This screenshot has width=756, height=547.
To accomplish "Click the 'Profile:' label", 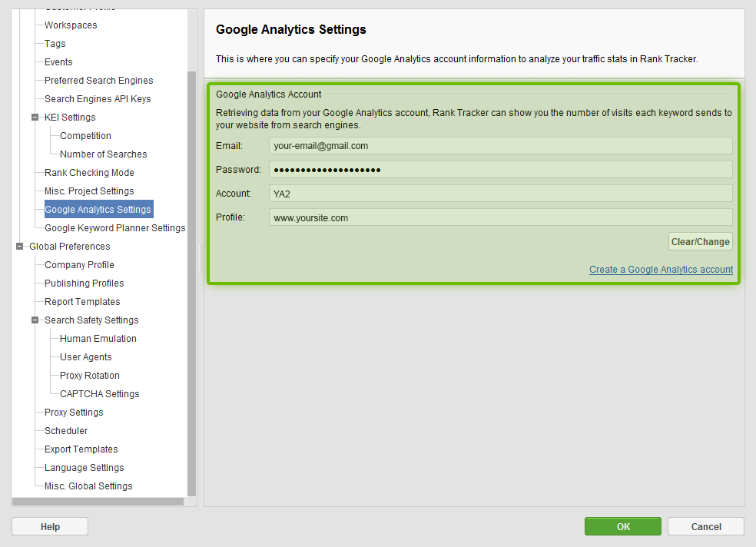I will (230, 217).
